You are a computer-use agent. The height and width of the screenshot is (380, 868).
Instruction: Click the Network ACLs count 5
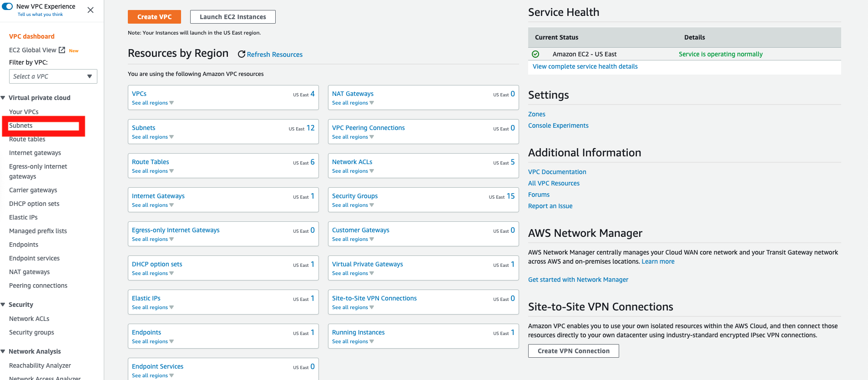513,162
